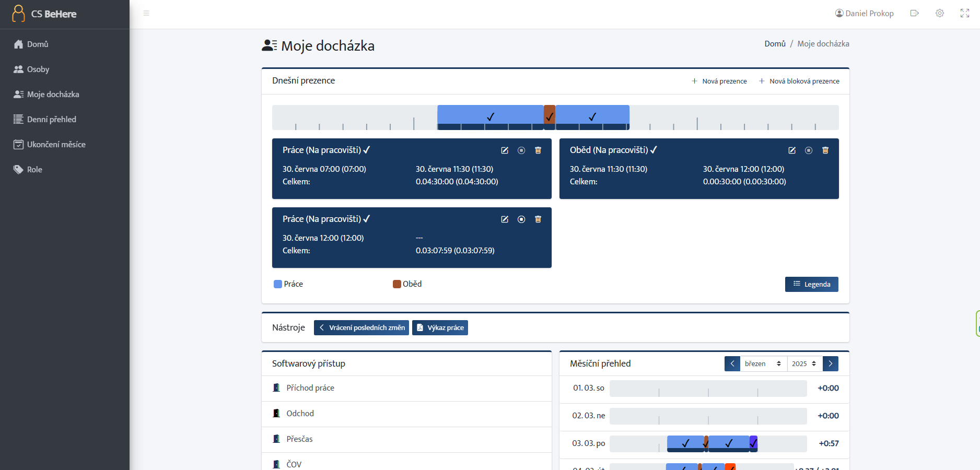Click Domů breadcrumb link
980x470 pixels.
tap(775, 44)
